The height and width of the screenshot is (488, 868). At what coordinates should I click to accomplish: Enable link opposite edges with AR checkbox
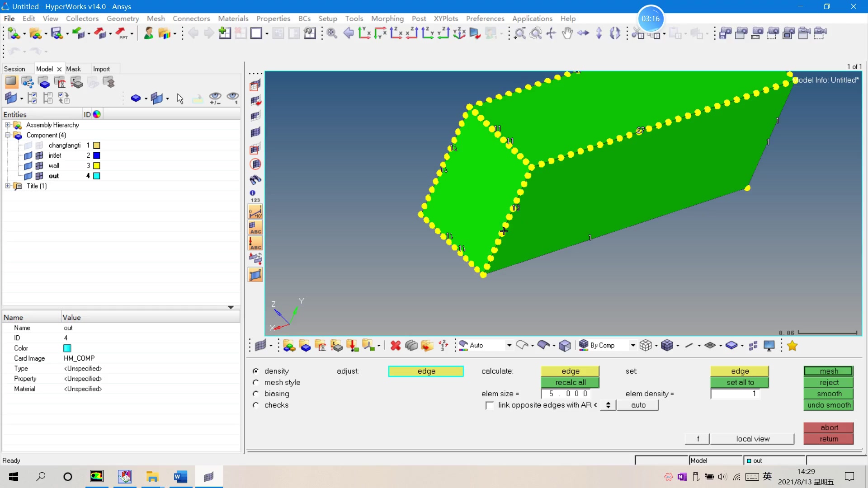pos(489,405)
